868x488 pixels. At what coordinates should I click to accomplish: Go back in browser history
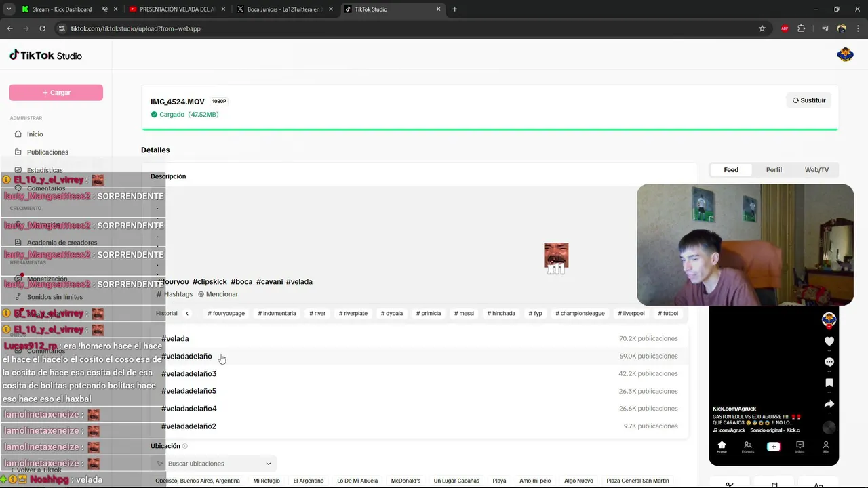[9, 28]
